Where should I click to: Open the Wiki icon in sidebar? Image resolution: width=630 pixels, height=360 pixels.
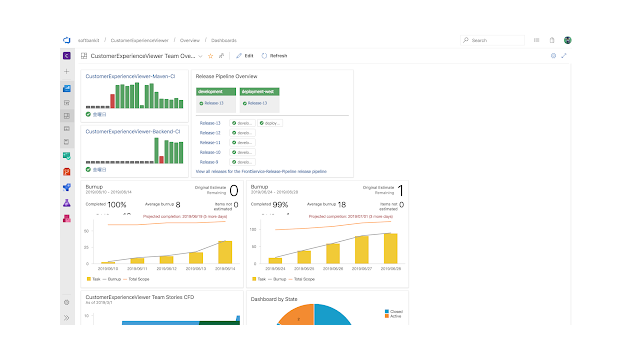(x=67, y=129)
